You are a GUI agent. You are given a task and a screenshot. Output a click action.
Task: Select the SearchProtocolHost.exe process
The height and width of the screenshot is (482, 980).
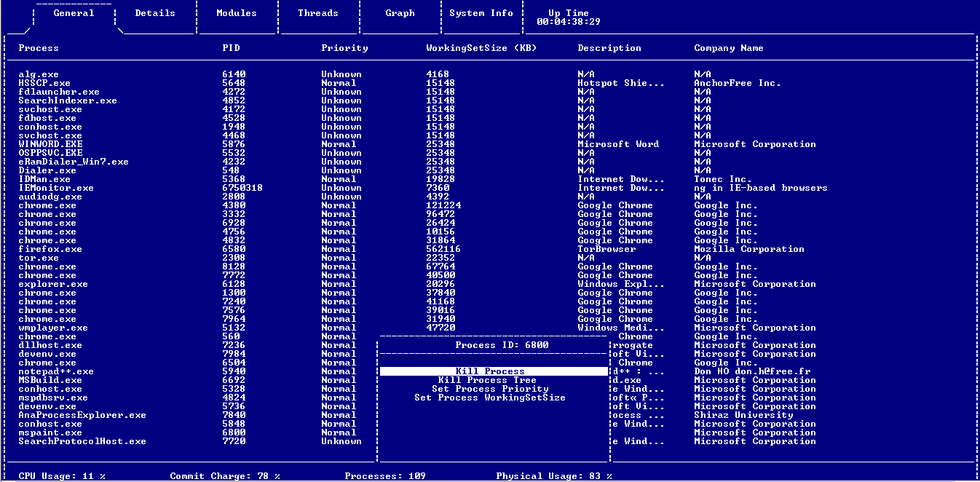82,441
